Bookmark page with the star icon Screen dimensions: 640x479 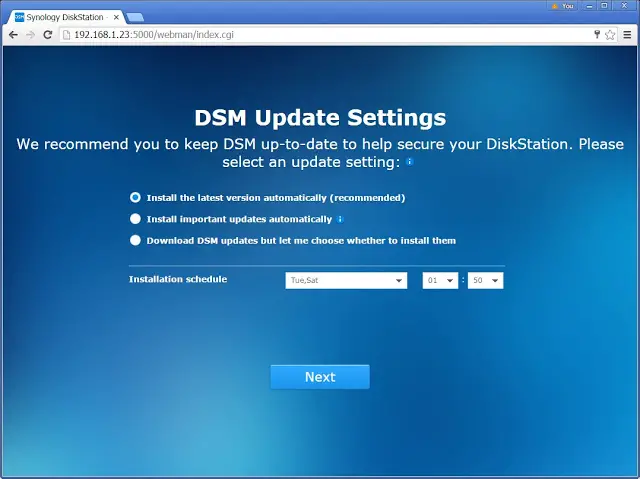click(x=610, y=35)
